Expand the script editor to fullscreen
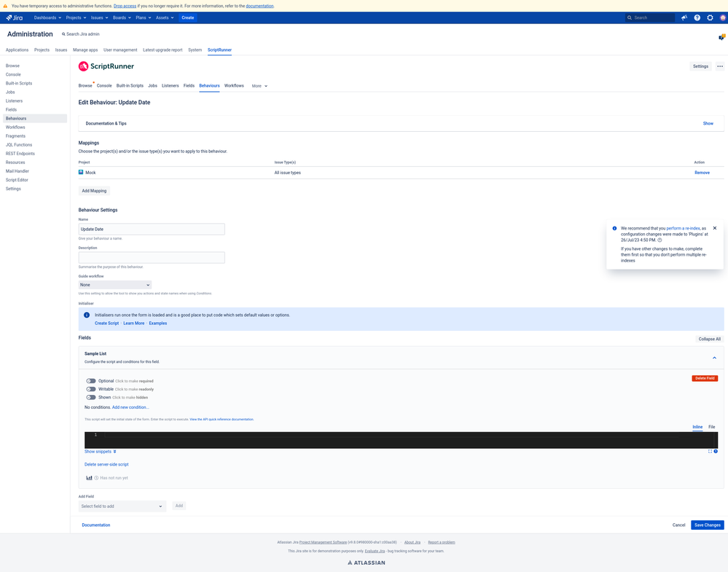728x572 pixels. 710,451
